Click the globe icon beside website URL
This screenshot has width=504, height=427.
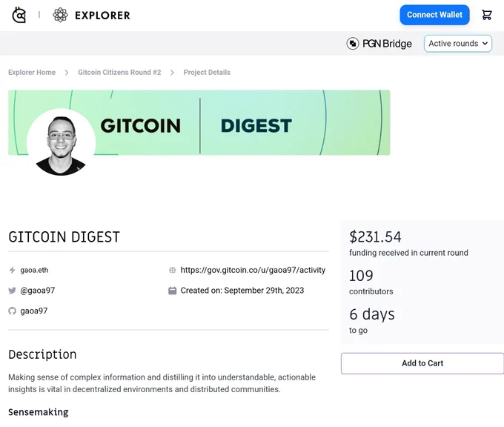(172, 270)
